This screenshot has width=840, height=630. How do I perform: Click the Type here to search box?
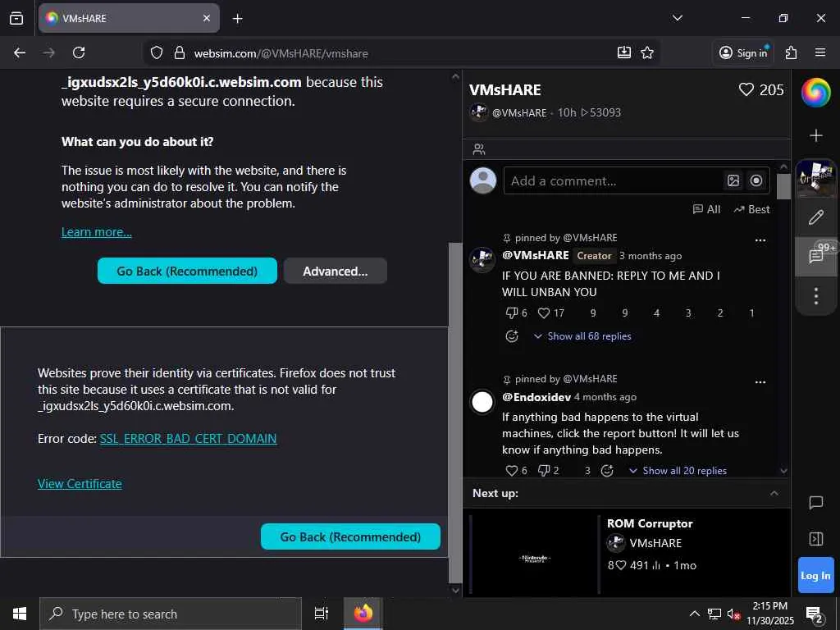pos(171,614)
